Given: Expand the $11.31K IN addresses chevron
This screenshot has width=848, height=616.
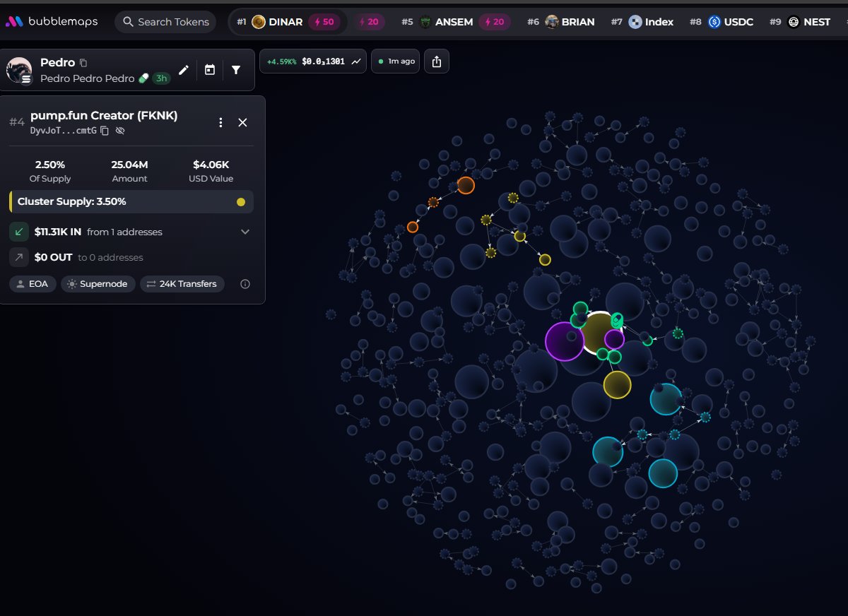Looking at the screenshot, I should [x=245, y=232].
